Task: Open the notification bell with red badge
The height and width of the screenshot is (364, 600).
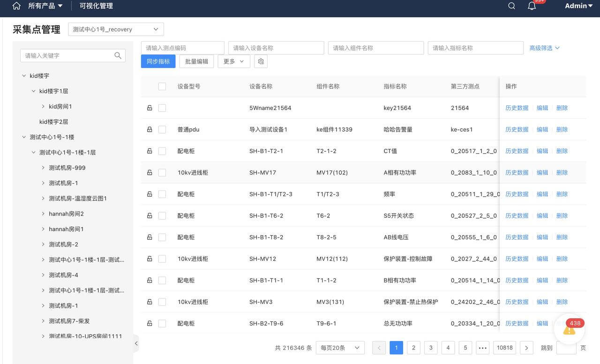Action: pyautogui.click(x=532, y=6)
